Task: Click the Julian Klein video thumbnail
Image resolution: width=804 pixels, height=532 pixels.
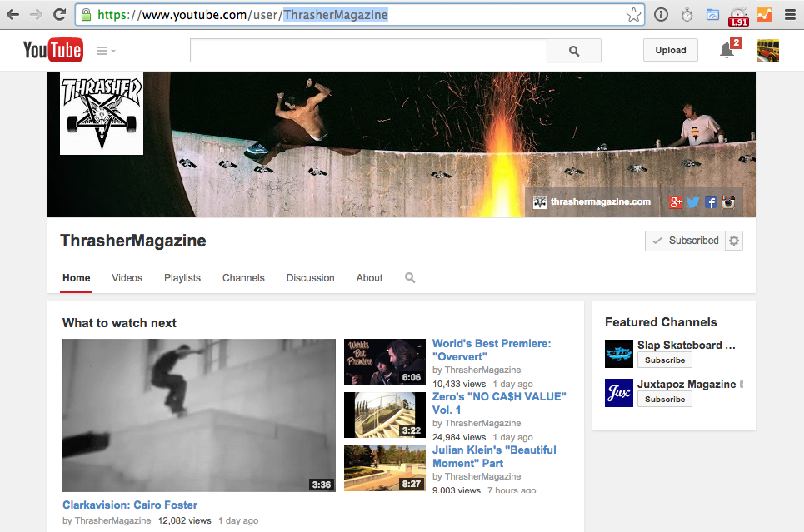Action: tap(385, 469)
